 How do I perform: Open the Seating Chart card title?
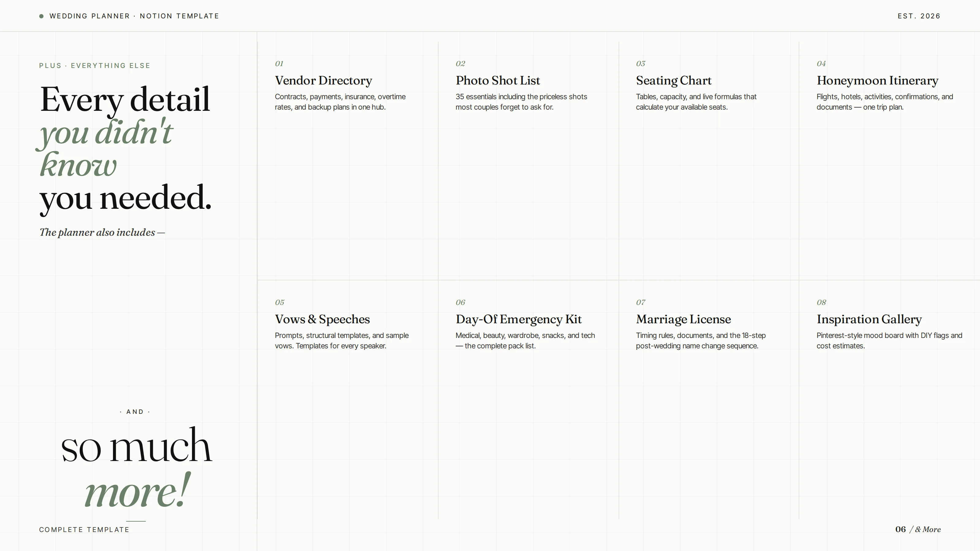[x=674, y=81]
